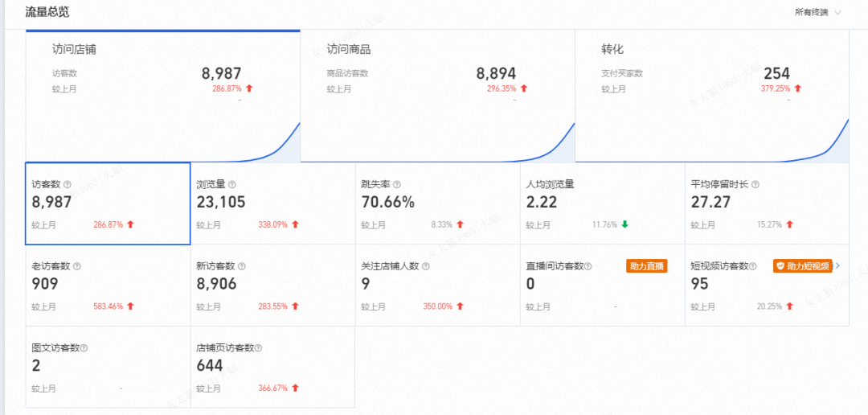Select the 访问商品 overview card
Image resolution: width=868 pixels, height=415 pixels.
pyautogui.click(x=438, y=96)
